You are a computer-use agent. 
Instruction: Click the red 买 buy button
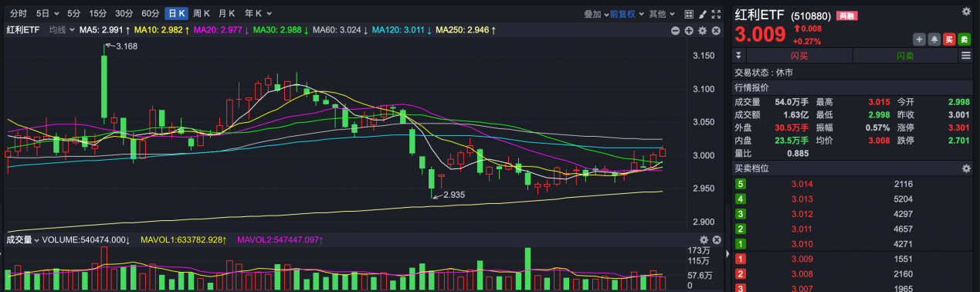click(x=949, y=39)
